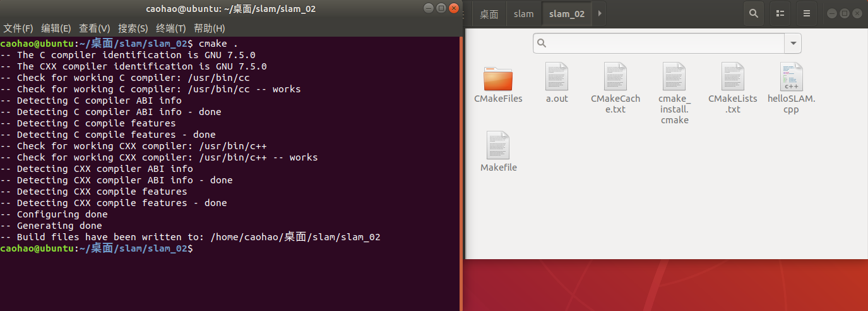Go to slam folder in the path bar

pos(524,13)
